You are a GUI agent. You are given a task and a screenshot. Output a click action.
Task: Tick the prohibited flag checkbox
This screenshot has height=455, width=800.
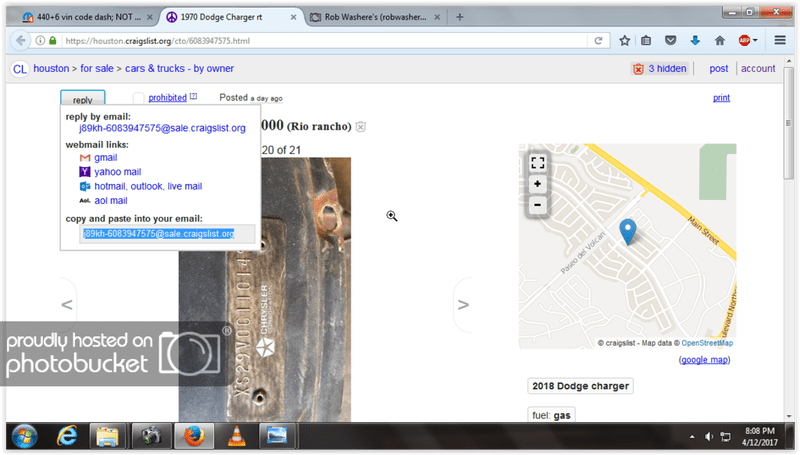(138, 97)
